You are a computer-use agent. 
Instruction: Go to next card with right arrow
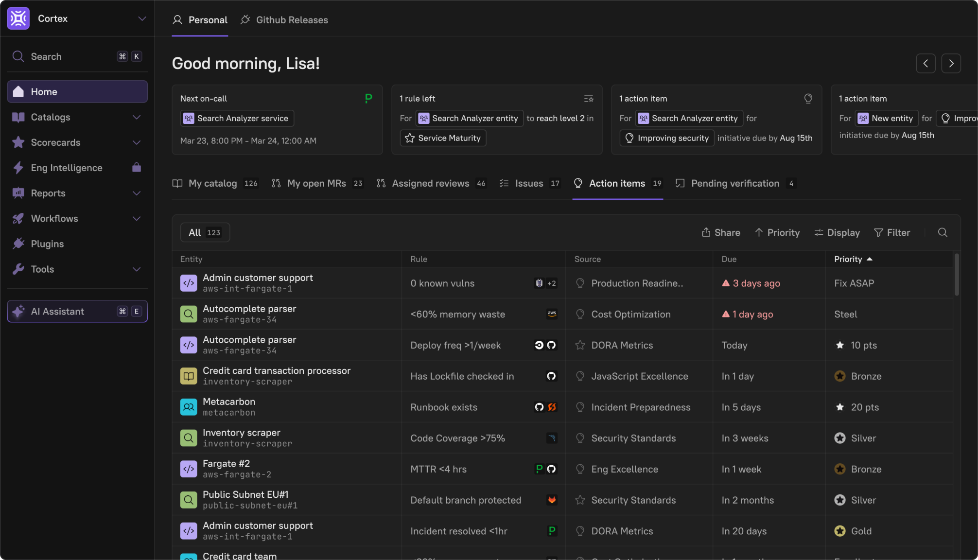(951, 63)
